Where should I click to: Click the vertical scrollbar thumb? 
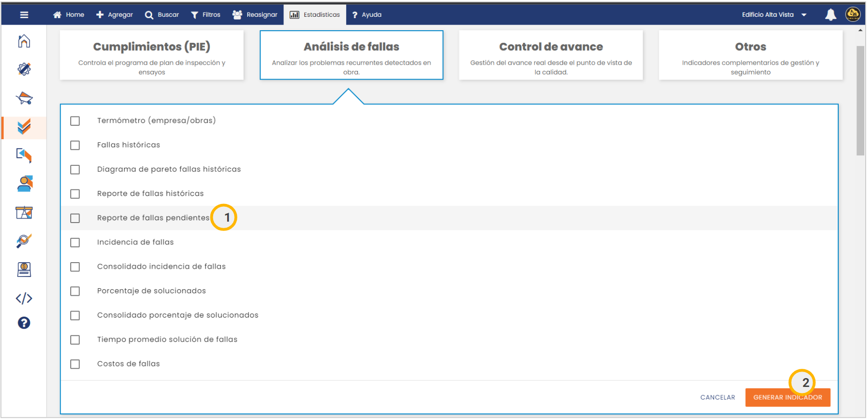click(861, 100)
